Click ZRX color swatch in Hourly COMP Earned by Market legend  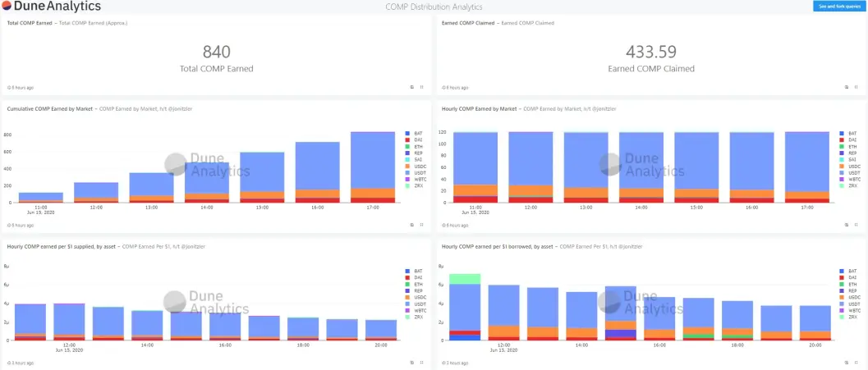point(842,186)
